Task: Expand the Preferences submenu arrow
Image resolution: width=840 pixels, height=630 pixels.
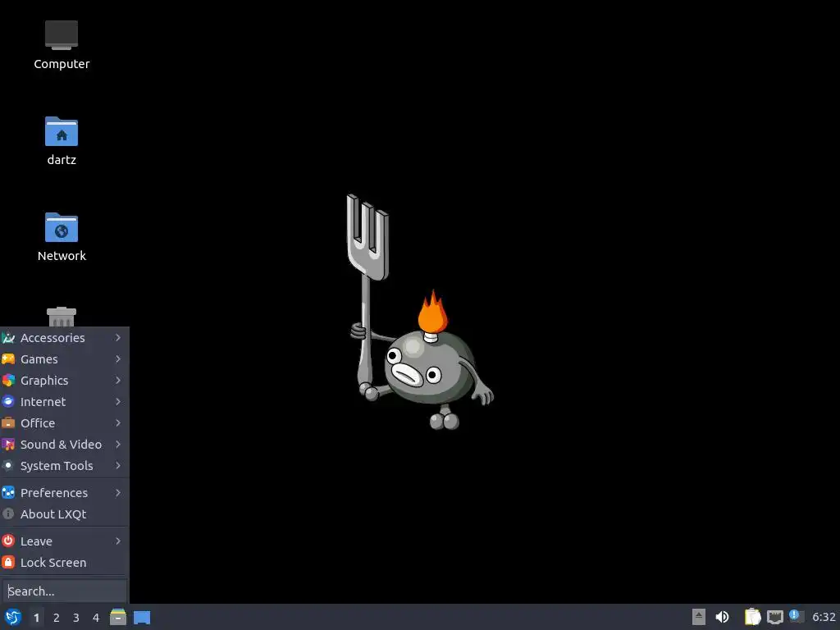Action: 118,493
